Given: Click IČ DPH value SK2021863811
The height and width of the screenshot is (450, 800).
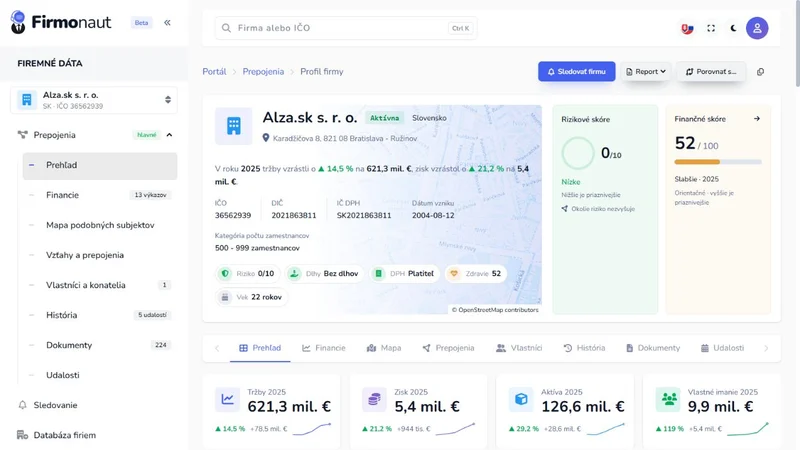Looking at the screenshot, I should pos(364,216).
